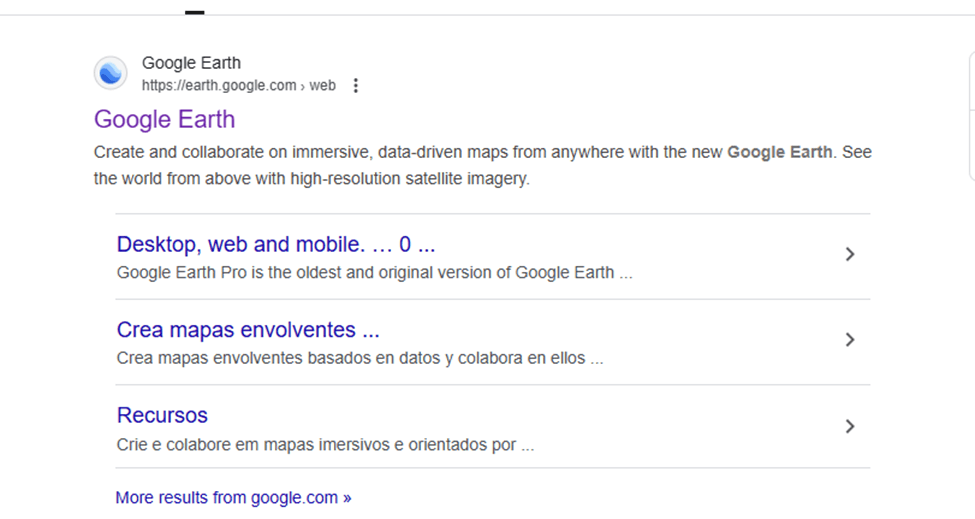Expand the Desktop, web and mobile chevron
This screenshot has width=975, height=519.
point(850,255)
